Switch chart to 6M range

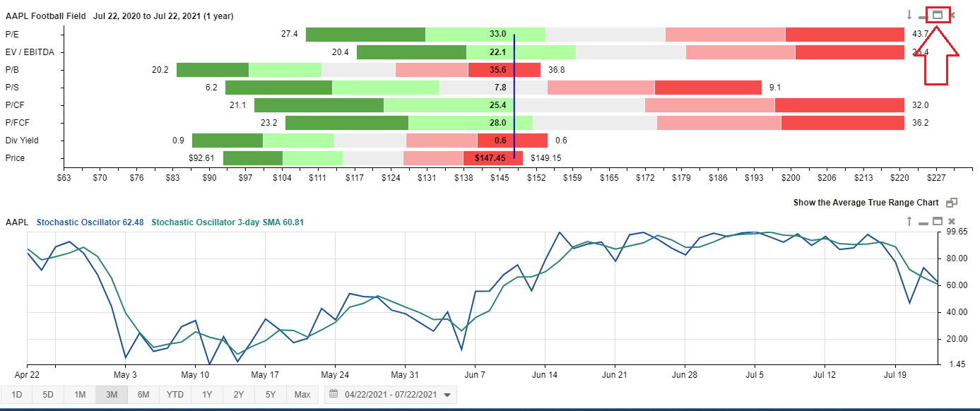(x=143, y=395)
